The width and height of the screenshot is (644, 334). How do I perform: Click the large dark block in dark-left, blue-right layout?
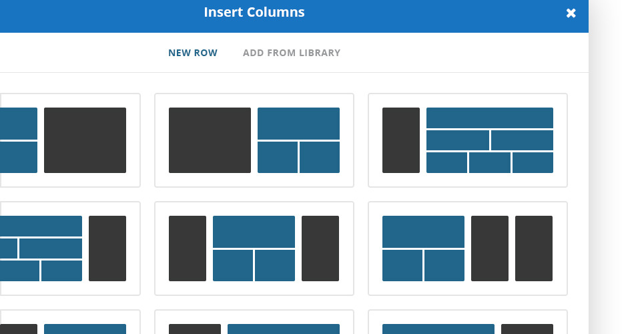point(210,140)
